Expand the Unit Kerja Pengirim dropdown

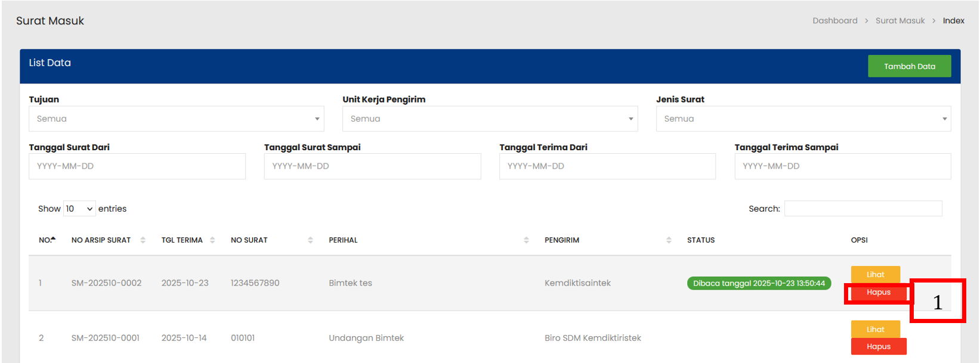coord(490,119)
